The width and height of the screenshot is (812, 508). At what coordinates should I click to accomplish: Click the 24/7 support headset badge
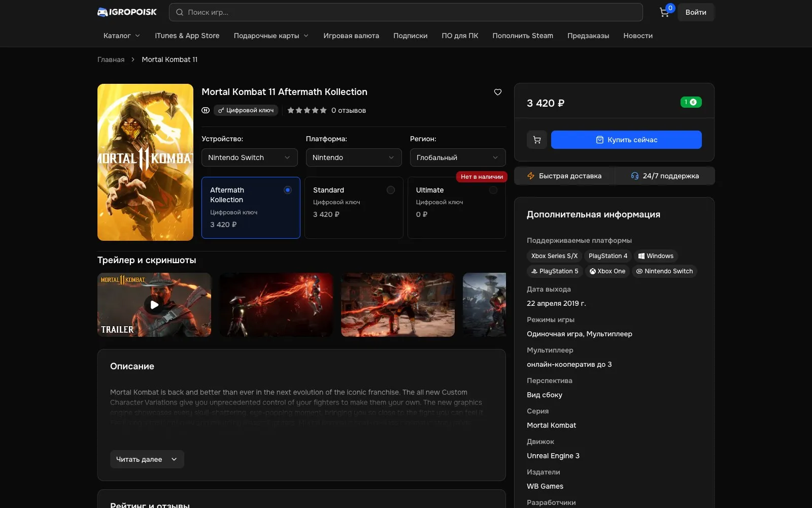(x=665, y=176)
